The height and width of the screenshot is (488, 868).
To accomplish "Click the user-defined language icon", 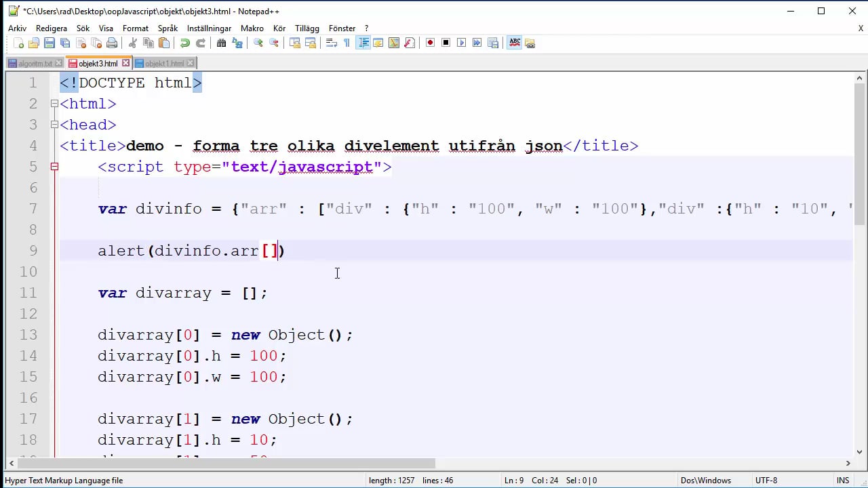I will 378,43.
